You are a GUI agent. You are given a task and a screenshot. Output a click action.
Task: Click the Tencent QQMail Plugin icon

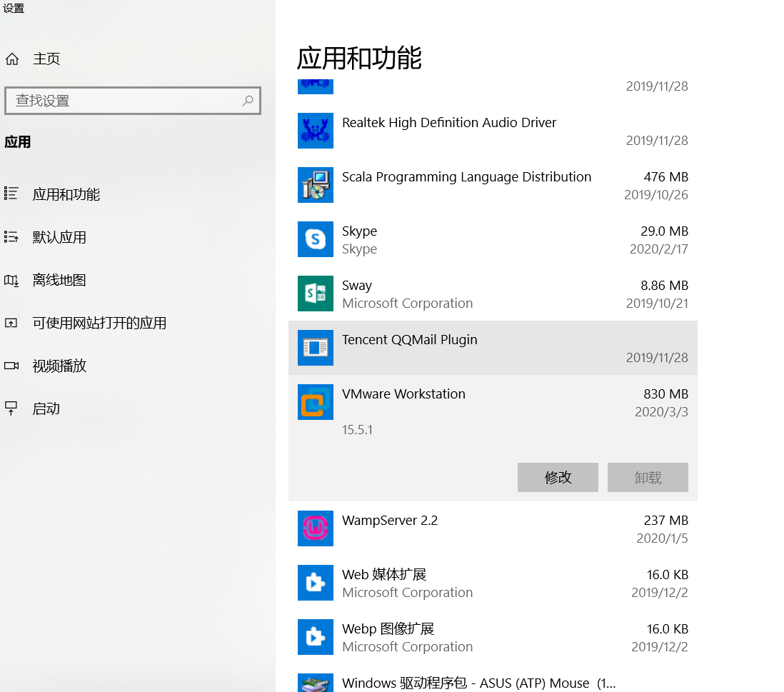click(x=316, y=348)
